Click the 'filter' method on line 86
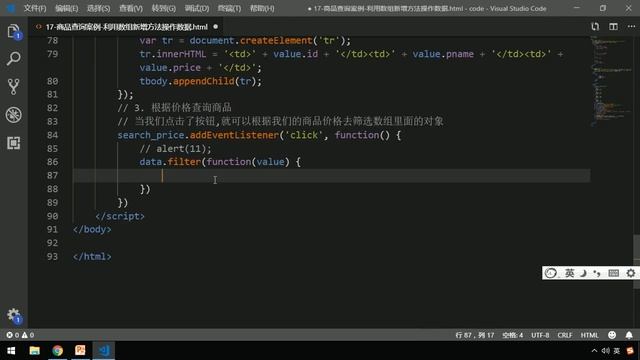This screenshot has height=360, width=640. coord(184,162)
